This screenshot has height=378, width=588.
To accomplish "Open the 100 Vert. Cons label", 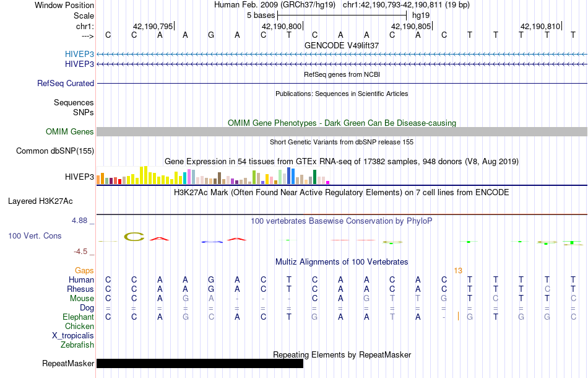I will tap(35, 235).
